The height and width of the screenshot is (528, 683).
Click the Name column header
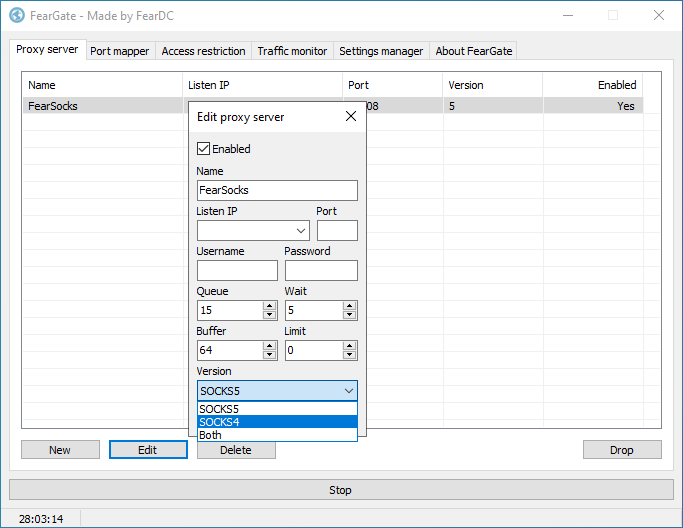coord(102,85)
